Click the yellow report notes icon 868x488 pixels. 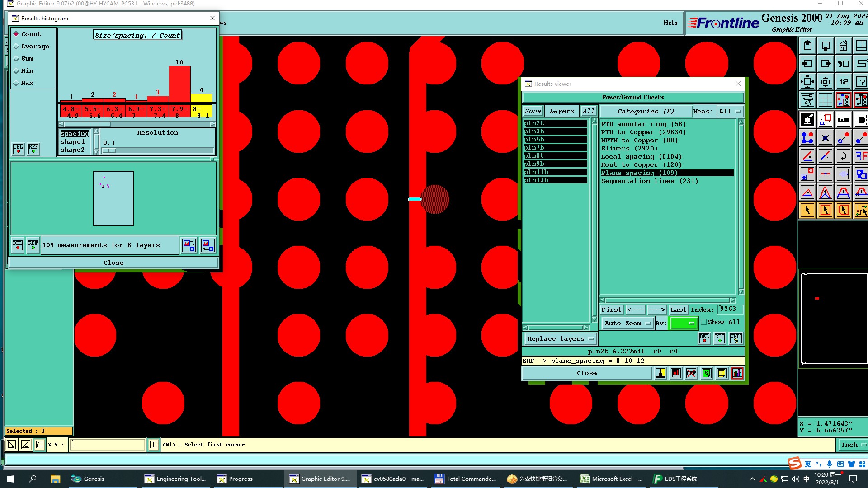tap(722, 373)
